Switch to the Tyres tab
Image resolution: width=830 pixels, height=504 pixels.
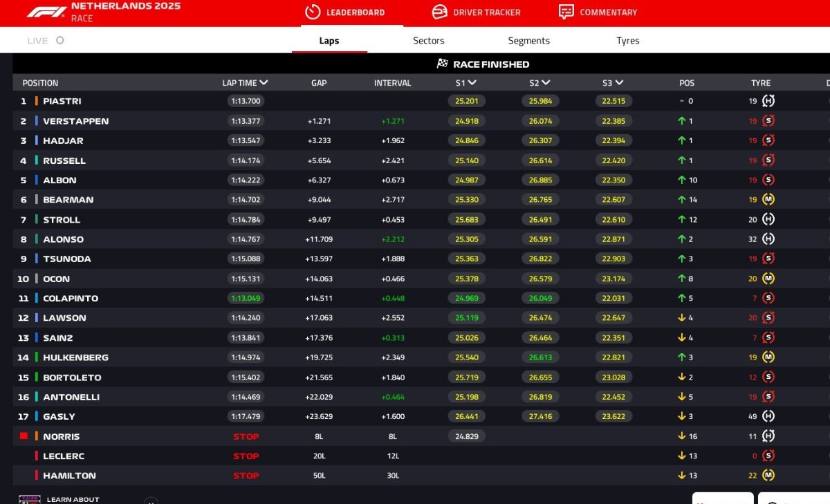pos(627,41)
